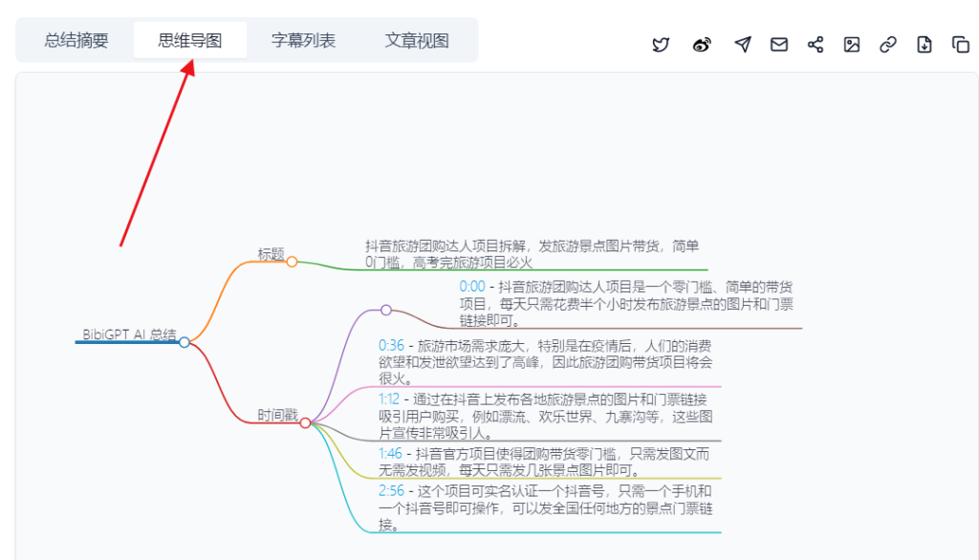This screenshot has width=979, height=560.
Task: Click the copy to clipboard icon
Action: (961, 45)
